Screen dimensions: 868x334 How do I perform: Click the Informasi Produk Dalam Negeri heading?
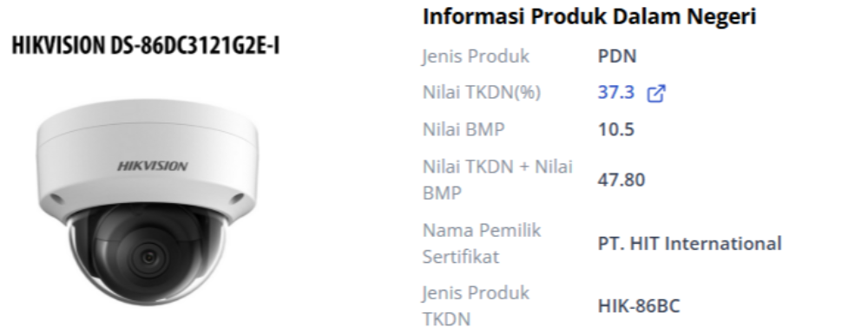click(x=589, y=16)
